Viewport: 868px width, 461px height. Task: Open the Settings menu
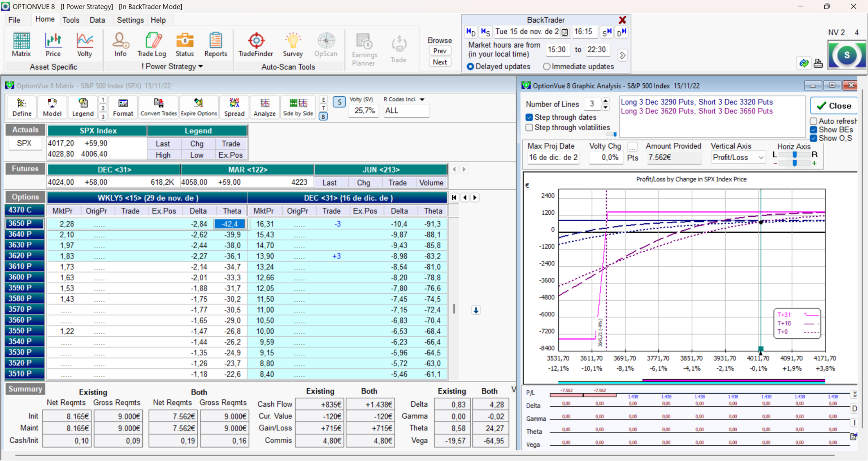[x=130, y=20]
